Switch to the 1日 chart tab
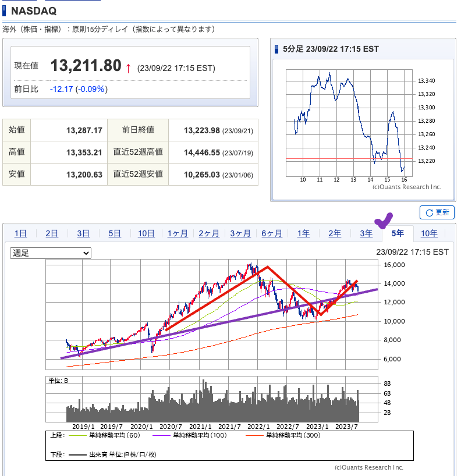The height and width of the screenshot is (476, 461). (x=20, y=233)
